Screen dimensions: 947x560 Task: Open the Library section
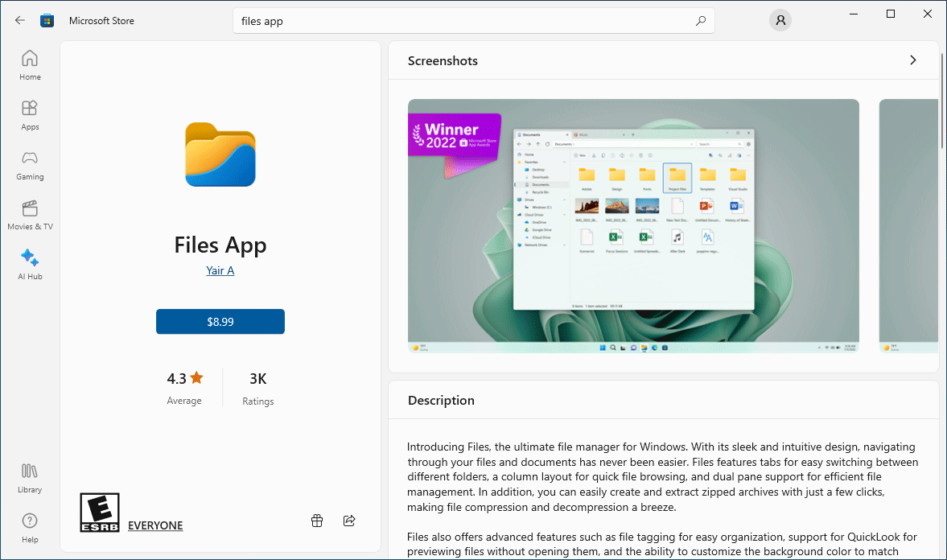[x=30, y=479]
